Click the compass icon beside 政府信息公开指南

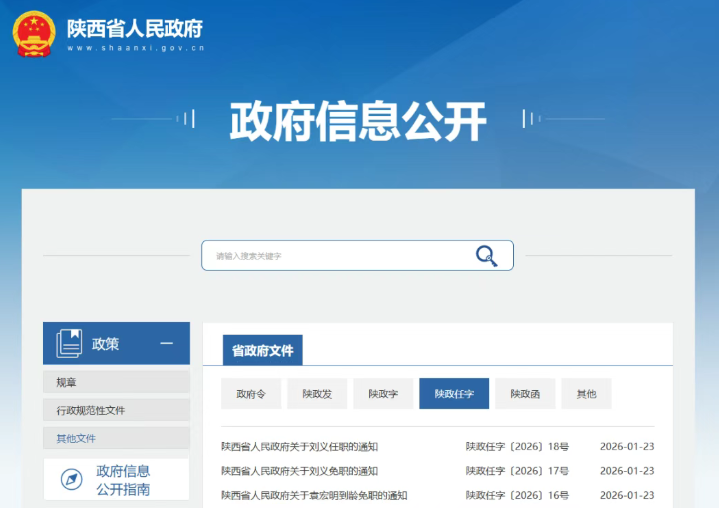pyautogui.click(x=71, y=479)
